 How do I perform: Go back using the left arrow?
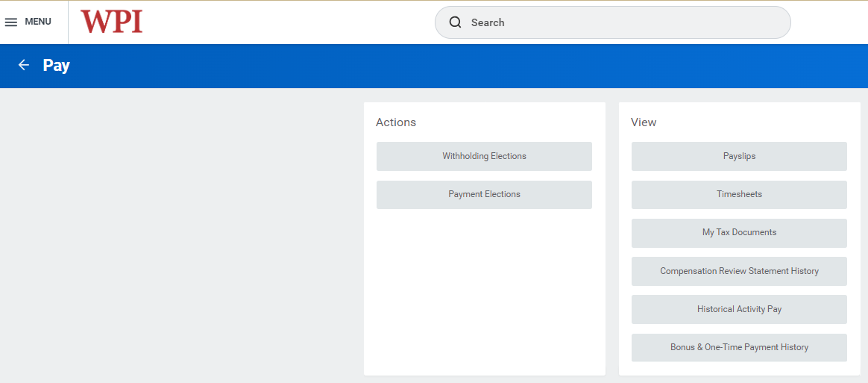24,66
